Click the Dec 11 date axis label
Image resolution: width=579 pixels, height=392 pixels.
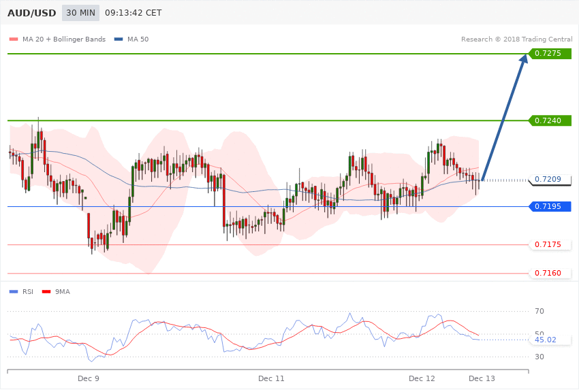(x=271, y=378)
